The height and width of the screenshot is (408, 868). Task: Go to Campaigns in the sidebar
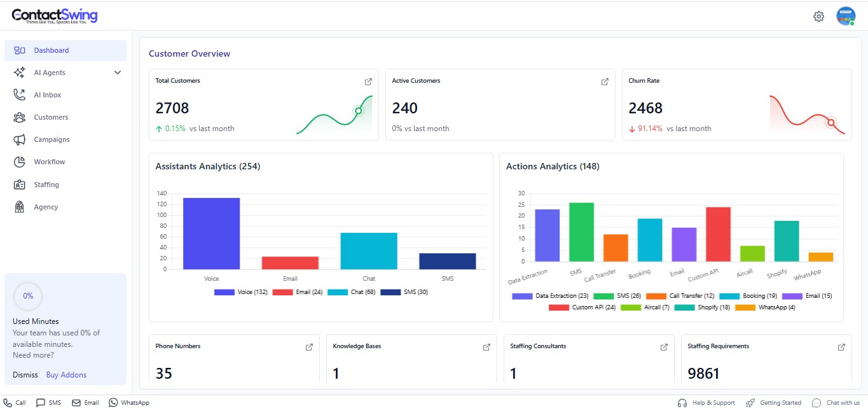click(52, 139)
